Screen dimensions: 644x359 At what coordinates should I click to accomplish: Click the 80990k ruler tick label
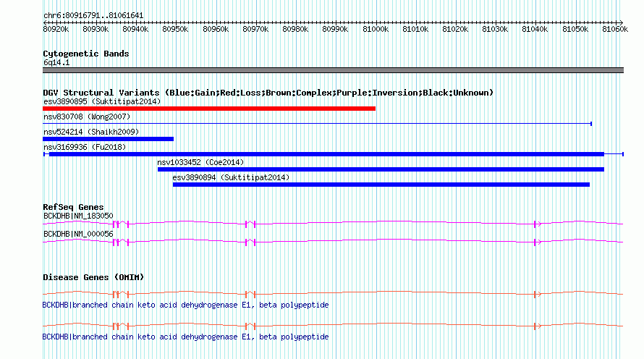click(x=335, y=29)
